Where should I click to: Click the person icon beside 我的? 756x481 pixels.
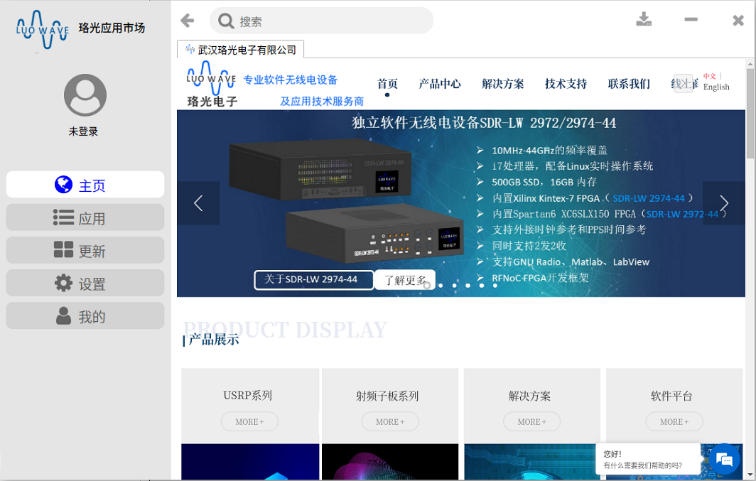click(x=63, y=316)
